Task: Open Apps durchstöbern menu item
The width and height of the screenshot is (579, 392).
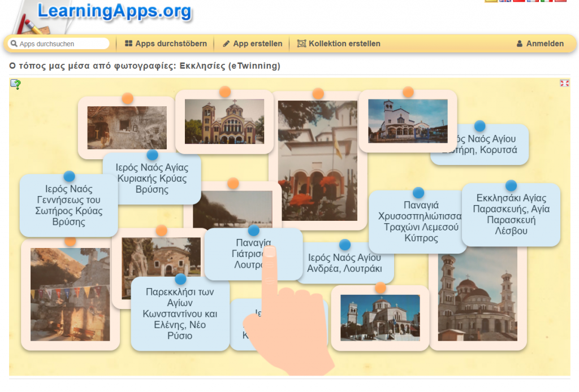Action: tap(166, 43)
